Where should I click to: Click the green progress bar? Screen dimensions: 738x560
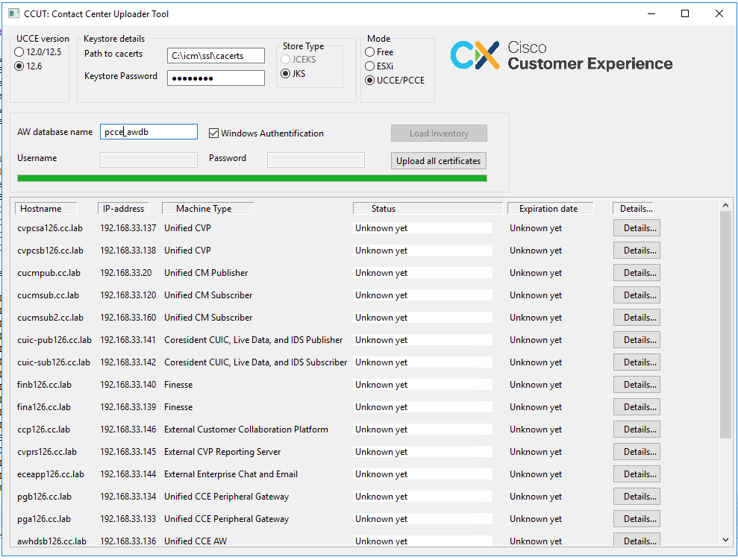[251, 178]
